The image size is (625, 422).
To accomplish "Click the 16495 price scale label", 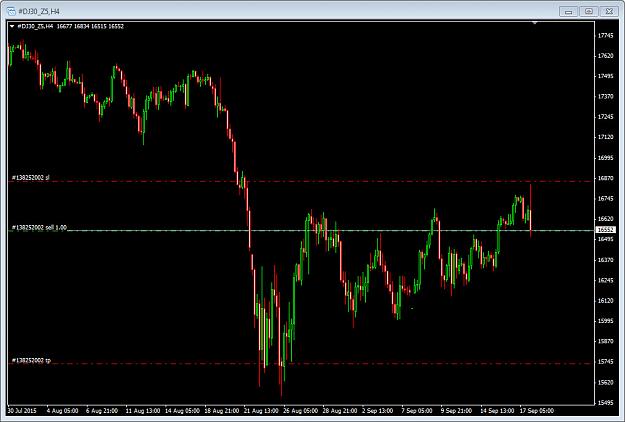I will pyautogui.click(x=605, y=239).
